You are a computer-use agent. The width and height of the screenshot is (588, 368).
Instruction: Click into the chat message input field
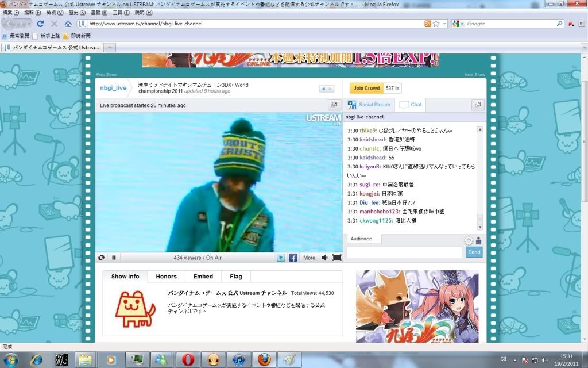coord(404,252)
